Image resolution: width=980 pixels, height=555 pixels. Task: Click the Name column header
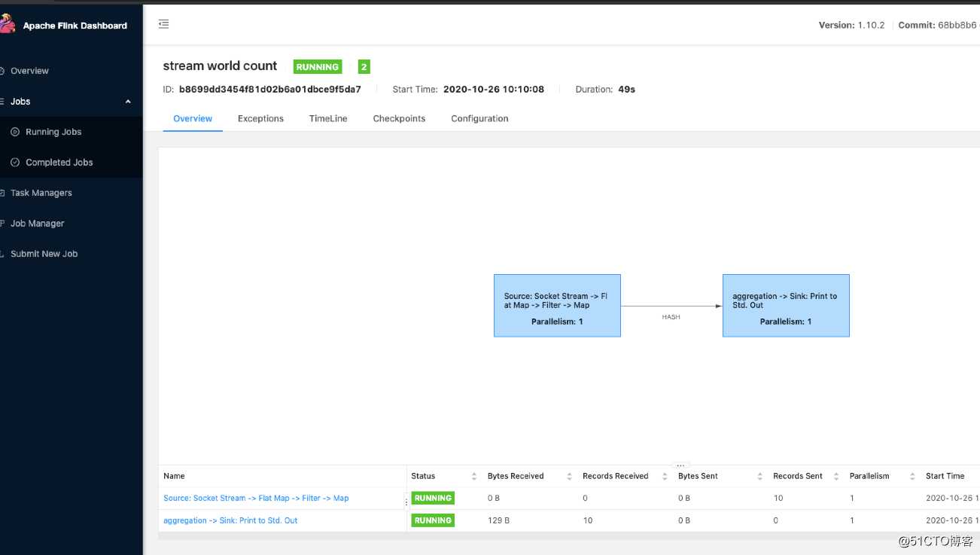[x=174, y=476]
